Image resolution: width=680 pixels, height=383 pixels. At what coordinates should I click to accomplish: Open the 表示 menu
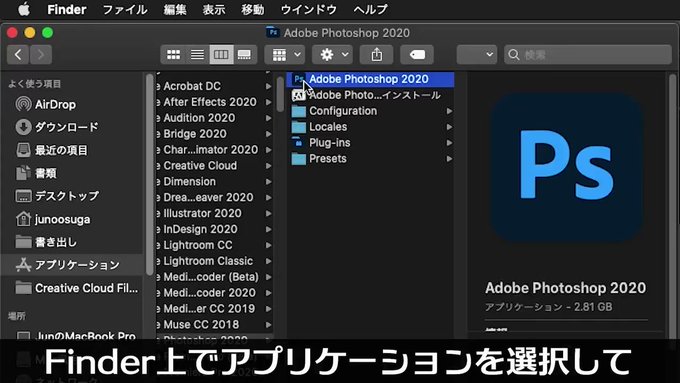click(214, 9)
